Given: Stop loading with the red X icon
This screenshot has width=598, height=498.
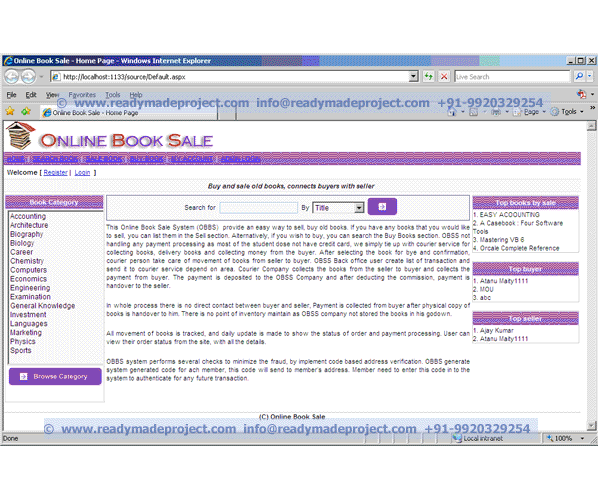Looking at the screenshot, I should [x=444, y=77].
